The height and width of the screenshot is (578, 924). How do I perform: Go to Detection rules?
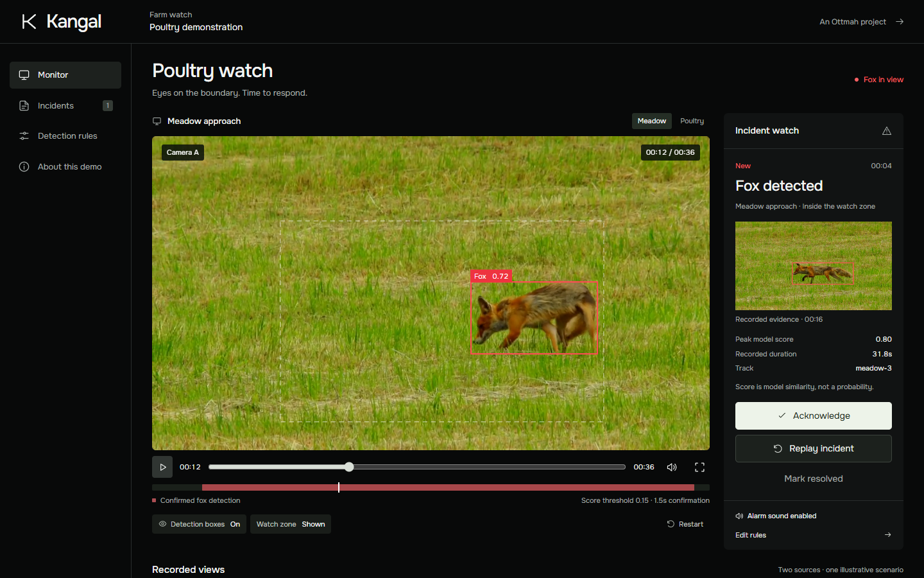pos(65,136)
